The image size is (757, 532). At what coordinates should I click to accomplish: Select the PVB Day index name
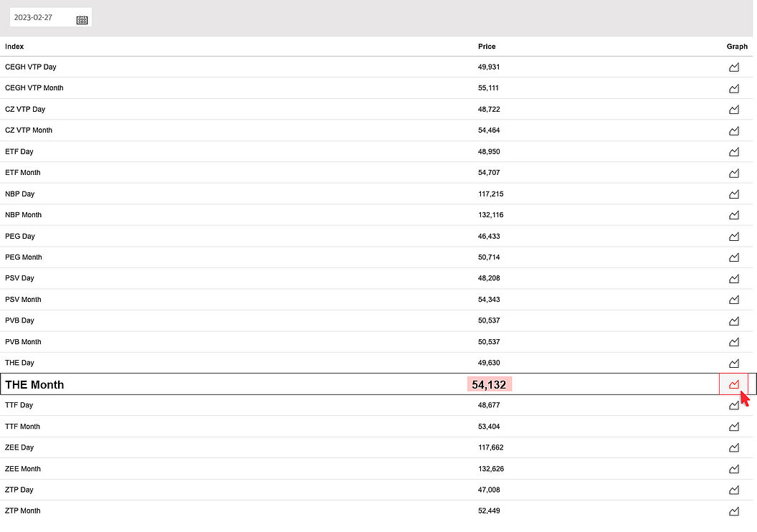pyautogui.click(x=20, y=320)
